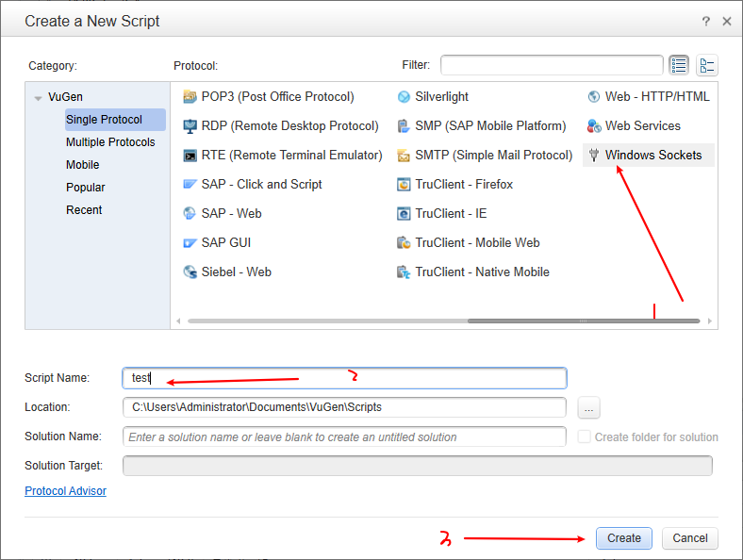
Task: Choose the RDP Remote Desktop Protocol icon
Action: (x=190, y=126)
